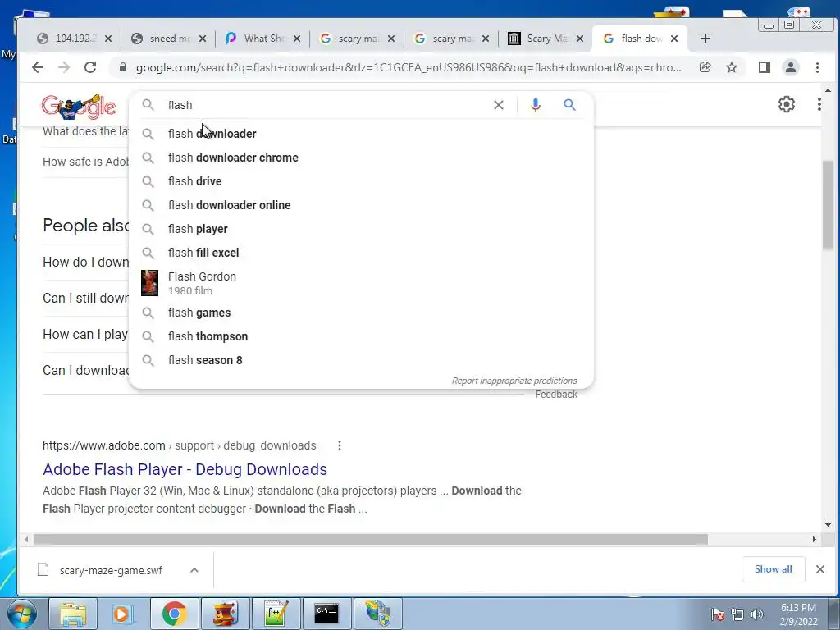Open Adobe Flash Player - Debug Downloads
The height and width of the screenshot is (630, 840).
click(x=185, y=469)
